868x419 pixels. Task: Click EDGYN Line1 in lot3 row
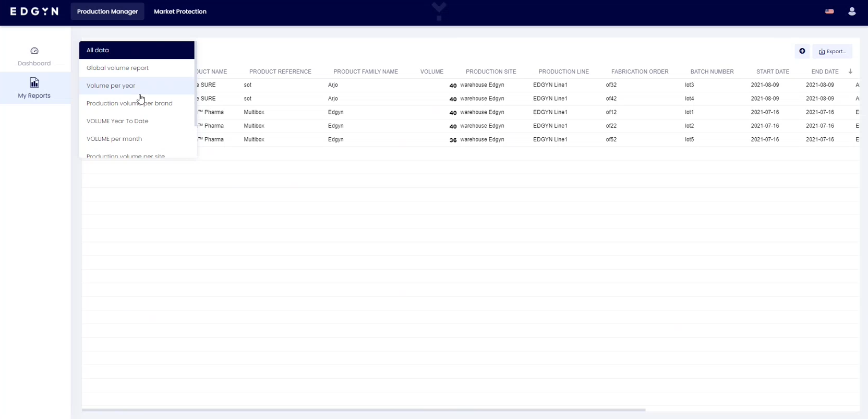pyautogui.click(x=550, y=85)
